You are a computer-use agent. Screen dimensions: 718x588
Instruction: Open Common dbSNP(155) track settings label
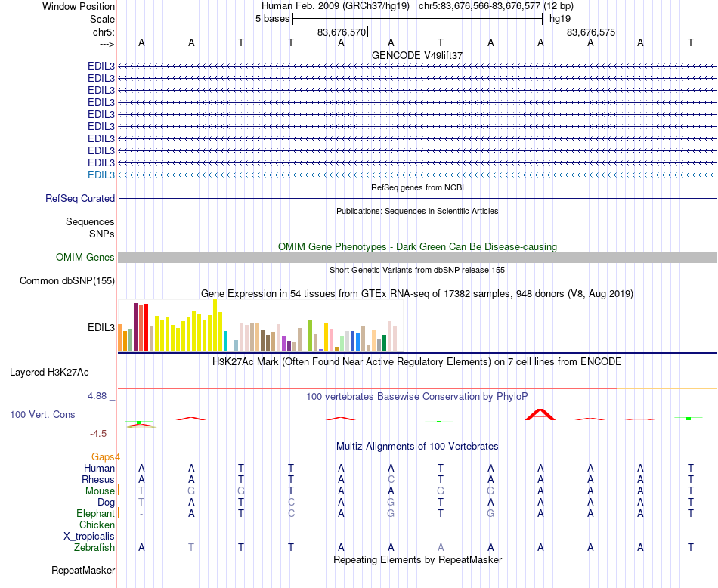pyautogui.click(x=67, y=280)
